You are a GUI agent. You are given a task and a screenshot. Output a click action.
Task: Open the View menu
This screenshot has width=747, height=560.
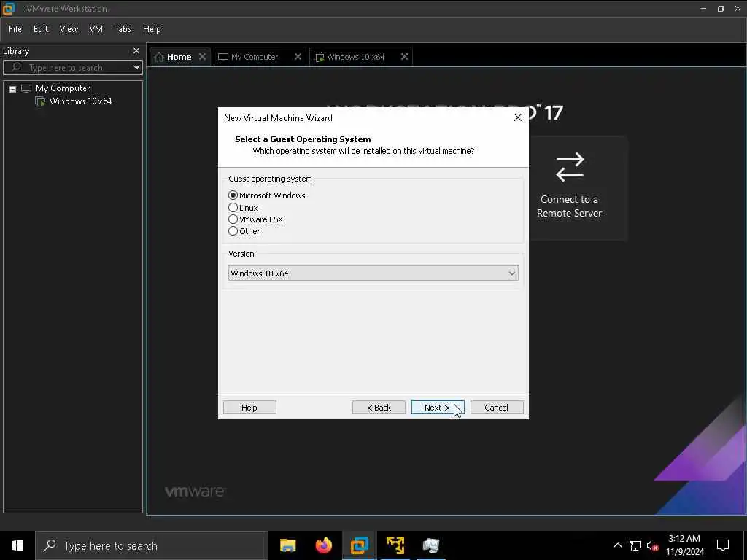tap(69, 29)
